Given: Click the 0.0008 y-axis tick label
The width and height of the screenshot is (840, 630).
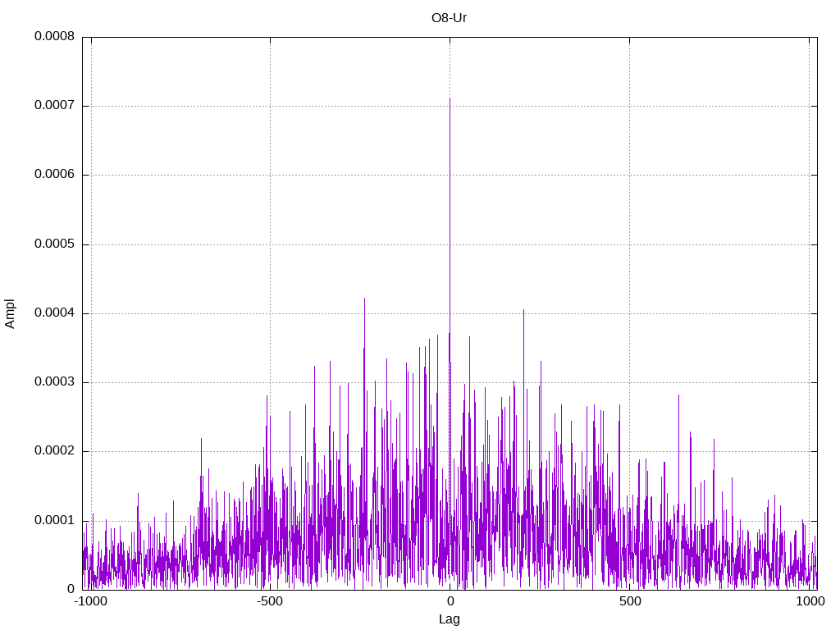Looking at the screenshot, I should pos(55,36).
